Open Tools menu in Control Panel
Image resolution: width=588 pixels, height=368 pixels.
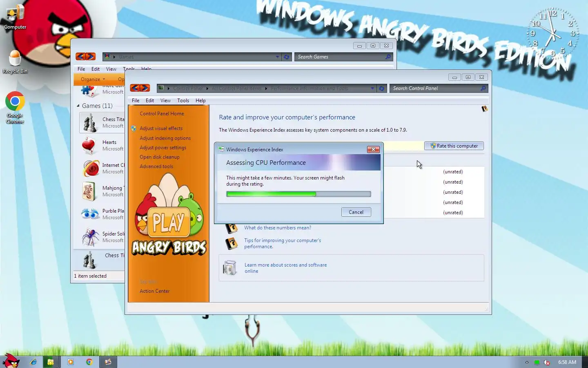[183, 101]
